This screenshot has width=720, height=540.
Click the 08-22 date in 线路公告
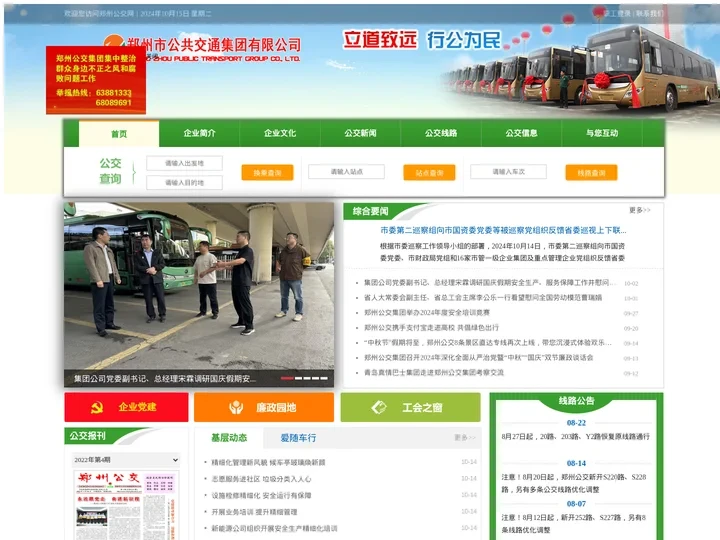(x=576, y=423)
